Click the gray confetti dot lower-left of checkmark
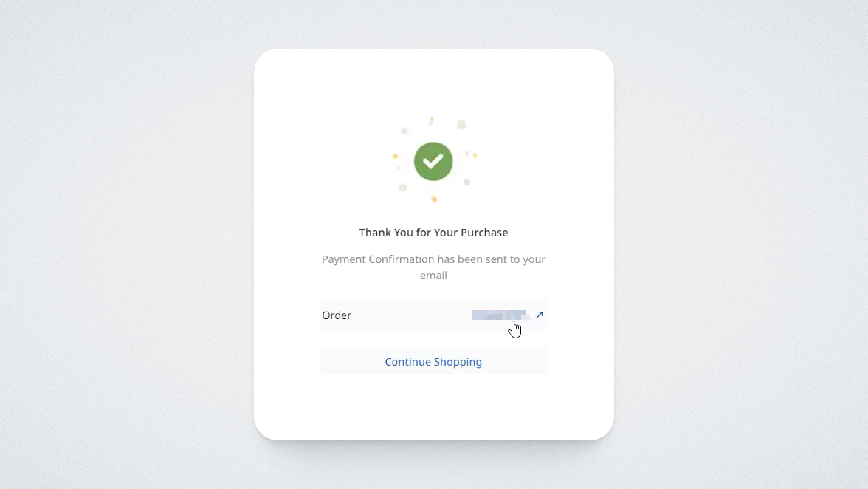Viewport: 868px width, 489px height. [x=402, y=188]
